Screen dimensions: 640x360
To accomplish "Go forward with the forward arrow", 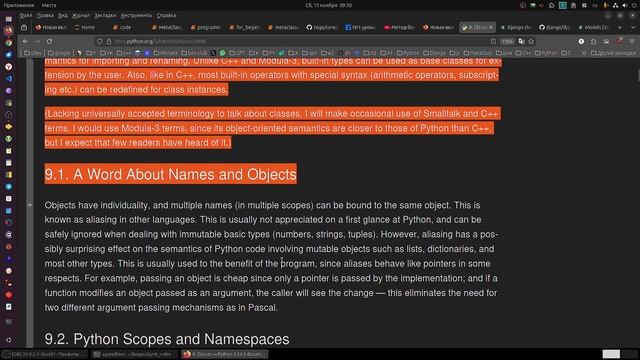I will 37,41.
